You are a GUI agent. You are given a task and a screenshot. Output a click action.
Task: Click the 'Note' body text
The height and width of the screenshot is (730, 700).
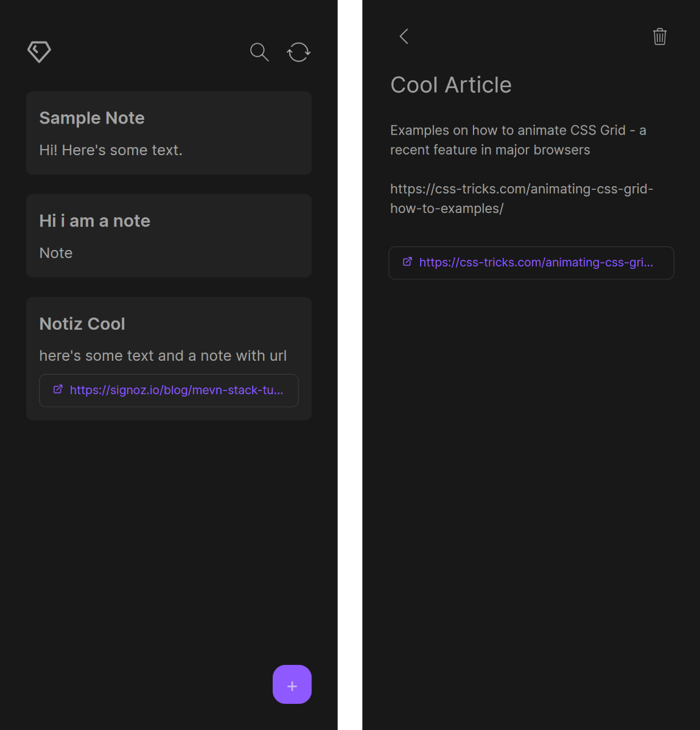(x=56, y=253)
